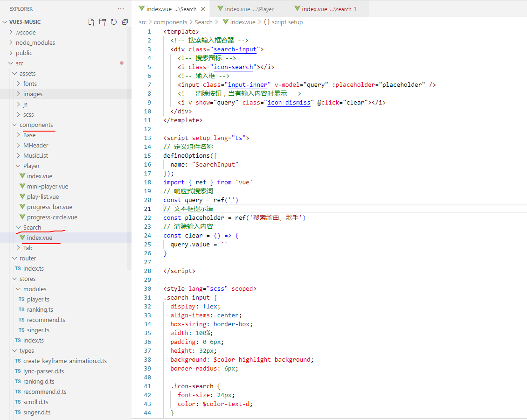Viewport: 527px width, 420px height.
Task: Expand the .vscode folder
Action: tap(26, 32)
